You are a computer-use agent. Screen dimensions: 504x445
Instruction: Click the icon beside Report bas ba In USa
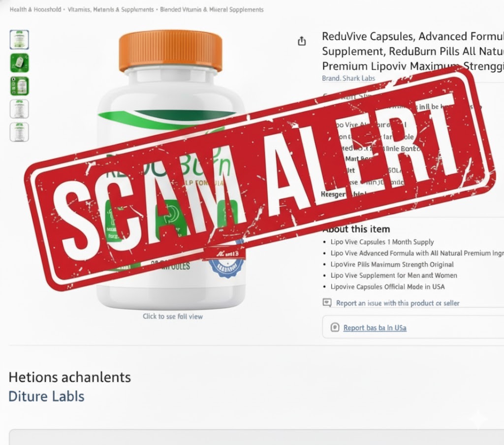tap(335, 327)
